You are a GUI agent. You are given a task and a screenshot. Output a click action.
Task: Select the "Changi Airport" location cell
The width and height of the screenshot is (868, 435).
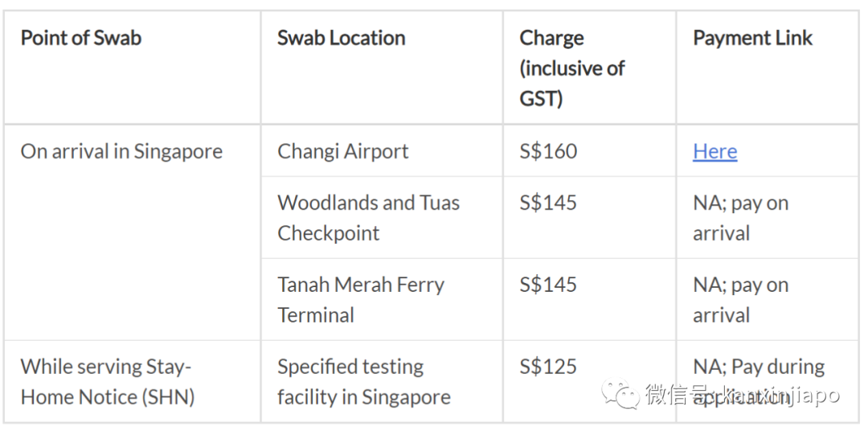343,151
